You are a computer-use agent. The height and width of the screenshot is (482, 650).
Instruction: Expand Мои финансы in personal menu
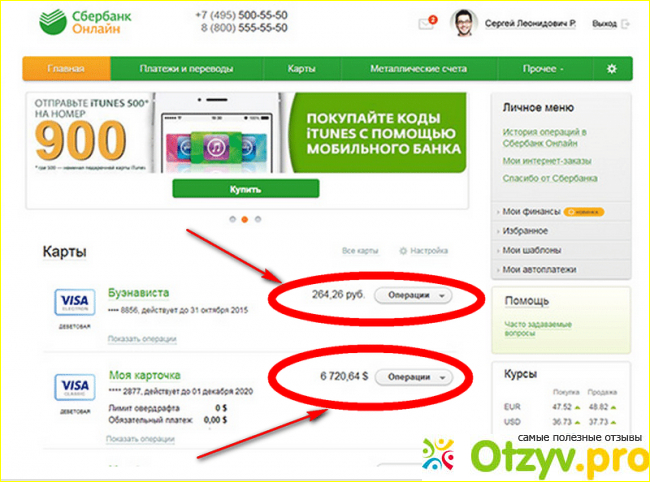(x=531, y=212)
